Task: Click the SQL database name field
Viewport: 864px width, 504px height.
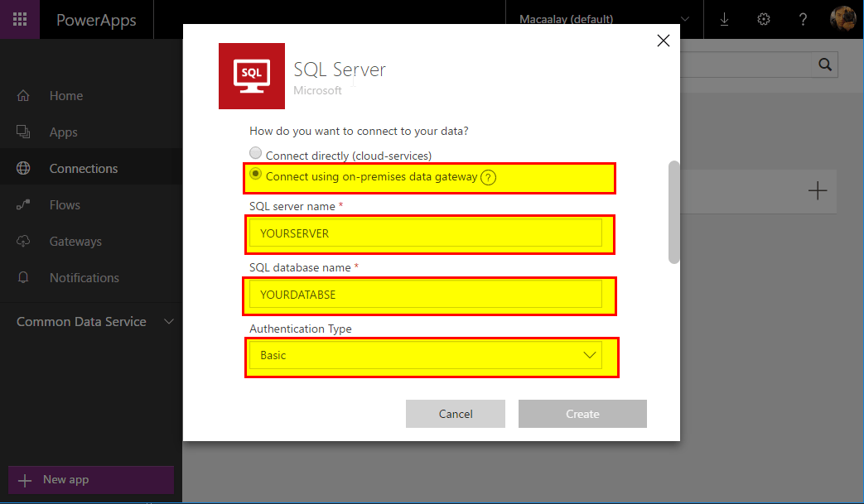Action: pos(426,295)
